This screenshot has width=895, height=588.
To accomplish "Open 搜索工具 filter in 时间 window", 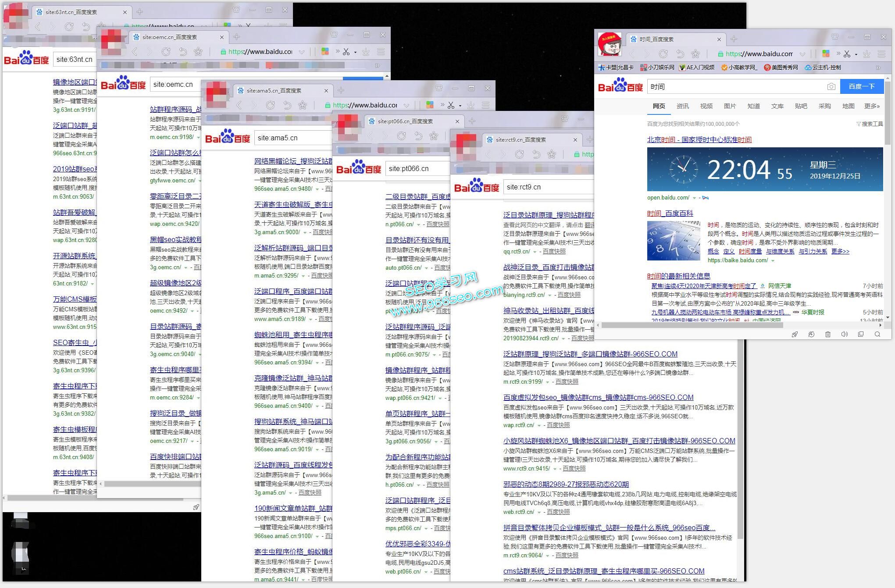I will tap(870, 124).
